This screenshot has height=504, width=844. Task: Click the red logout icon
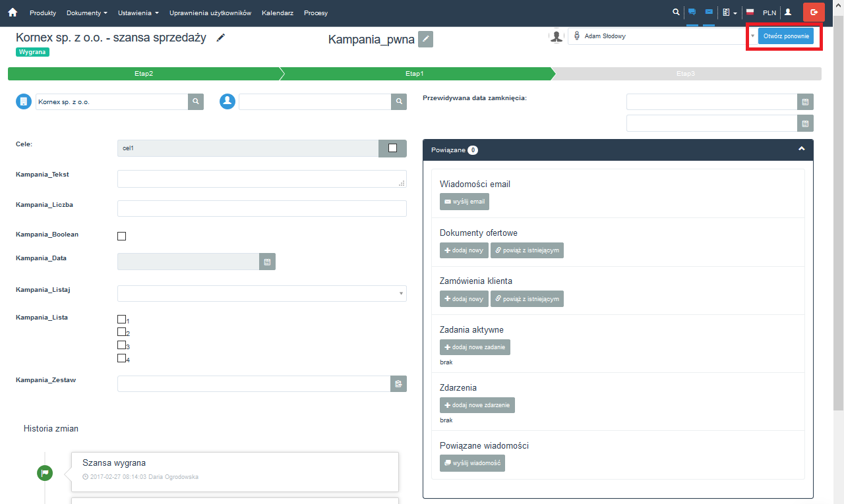click(x=814, y=13)
